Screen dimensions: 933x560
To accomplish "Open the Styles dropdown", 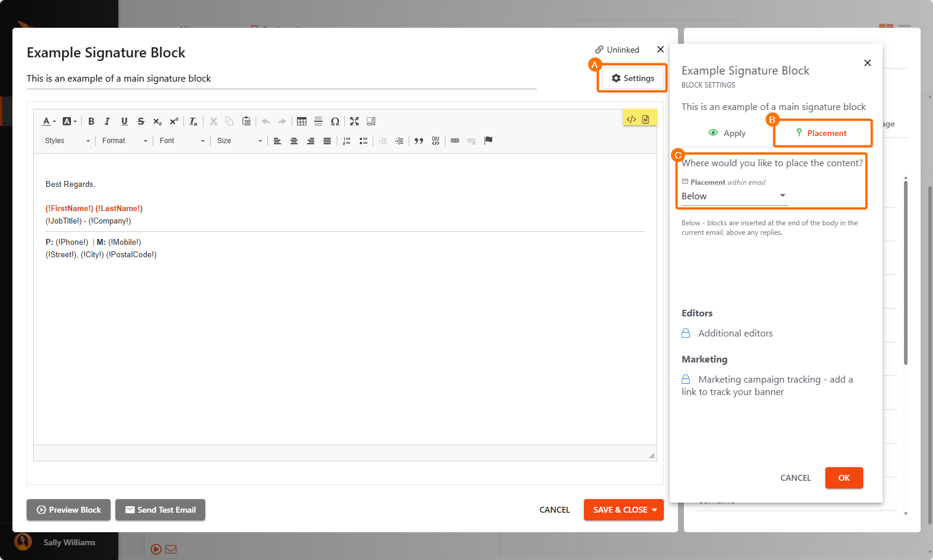I will point(67,141).
